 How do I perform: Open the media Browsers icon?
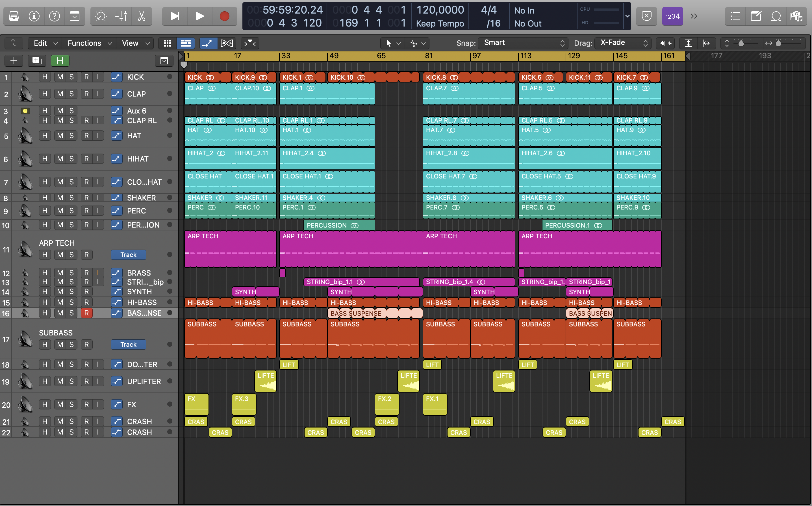tap(796, 16)
